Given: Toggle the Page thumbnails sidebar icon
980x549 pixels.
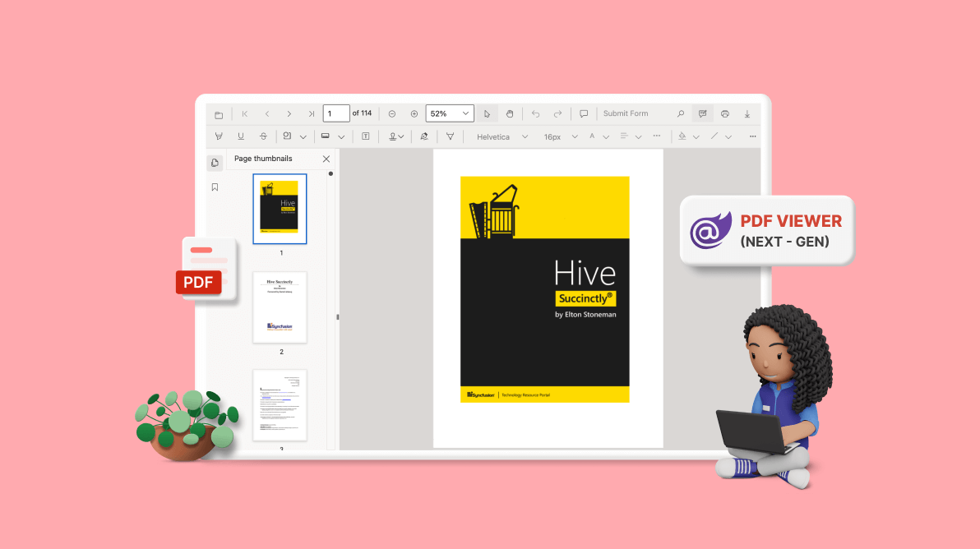Looking at the screenshot, I should [x=215, y=163].
